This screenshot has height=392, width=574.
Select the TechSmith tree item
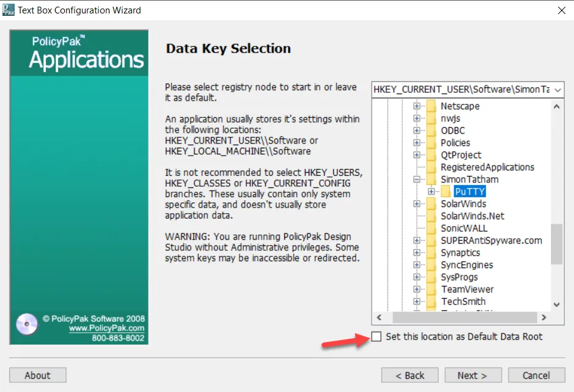click(x=463, y=301)
